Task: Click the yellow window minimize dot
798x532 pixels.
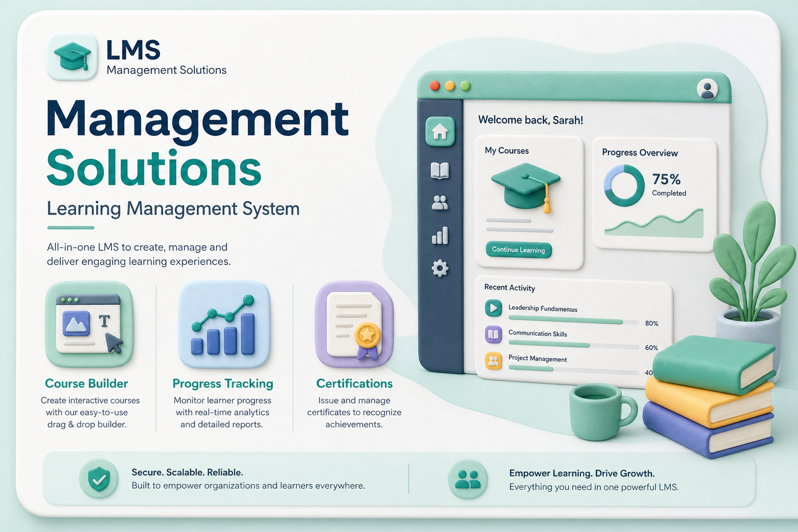Action: (x=450, y=86)
